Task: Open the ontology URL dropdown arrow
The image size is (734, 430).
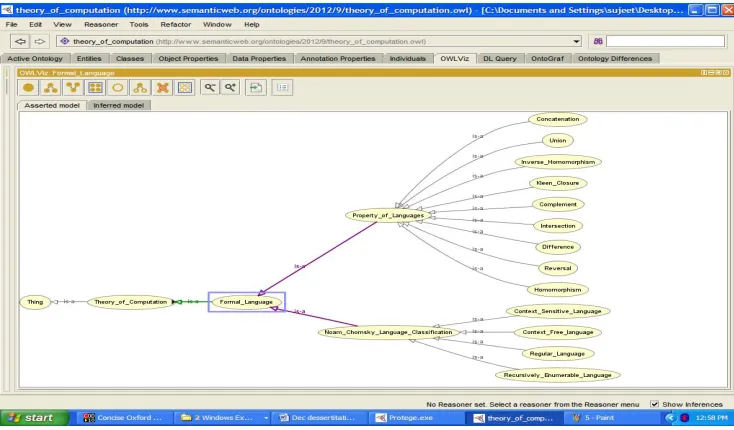Action: 576,41
